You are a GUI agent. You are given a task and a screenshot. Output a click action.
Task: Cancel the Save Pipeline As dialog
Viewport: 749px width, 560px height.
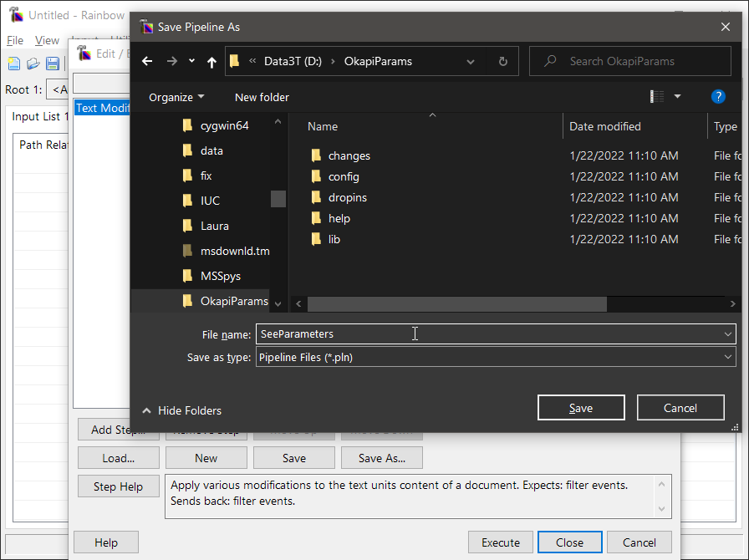(x=680, y=408)
